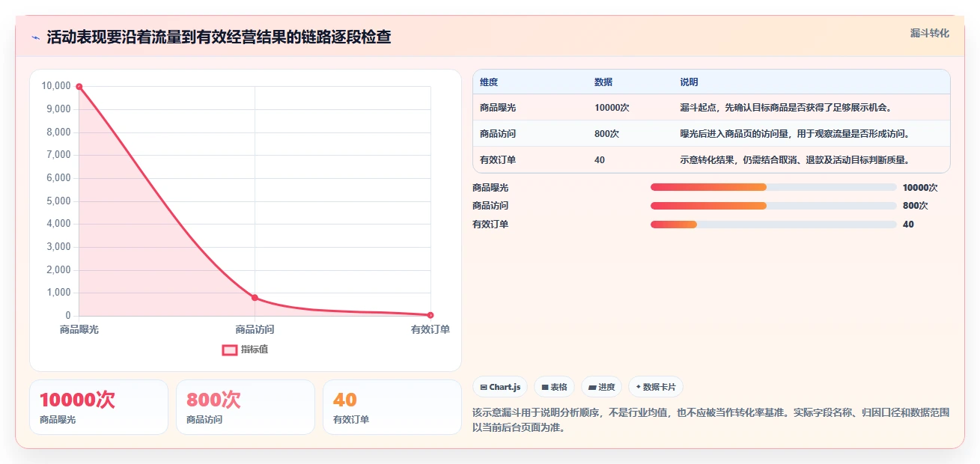Click the heading 活动表现要沿着流量
Image resolution: width=980 pixels, height=464 pixels.
pyautogui.click(x=219, y=37)
